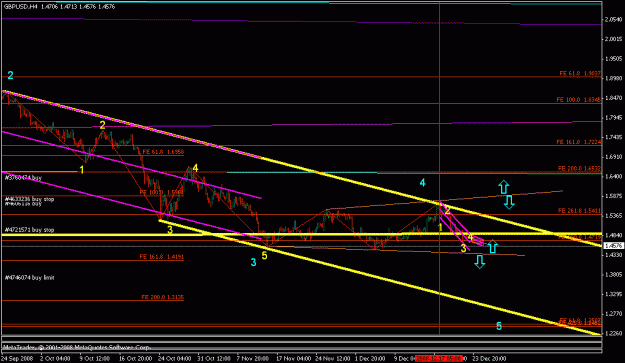Click the 24 Oct 04:00 time axis label
This screenshot has width=625, height=363.
click(x=175, y=358)
